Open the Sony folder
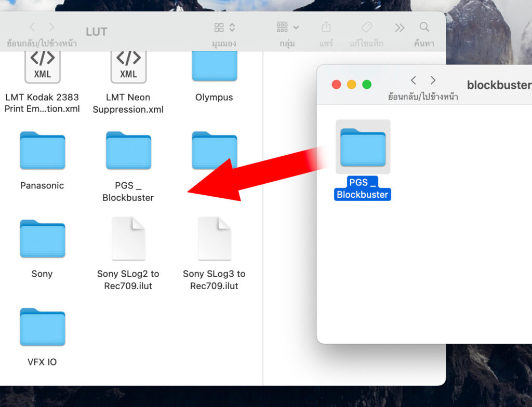This screenshot has height=407, width=532. pos(42,239)
